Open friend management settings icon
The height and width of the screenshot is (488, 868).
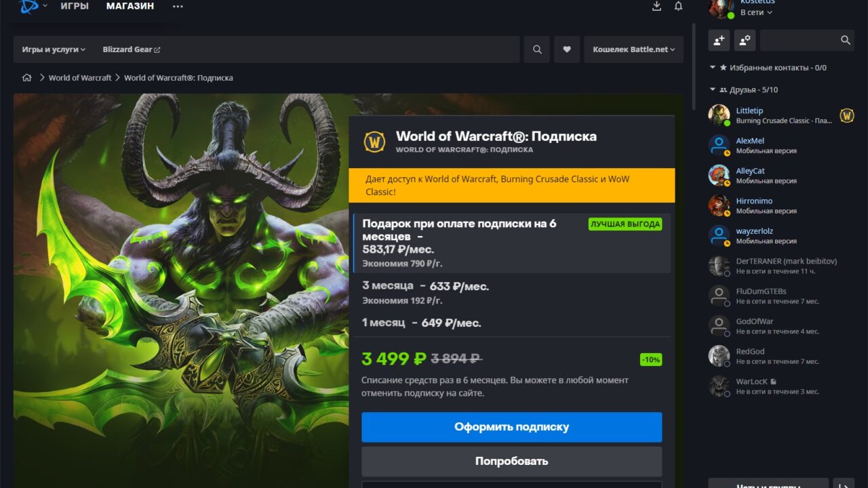pos(744,41)
